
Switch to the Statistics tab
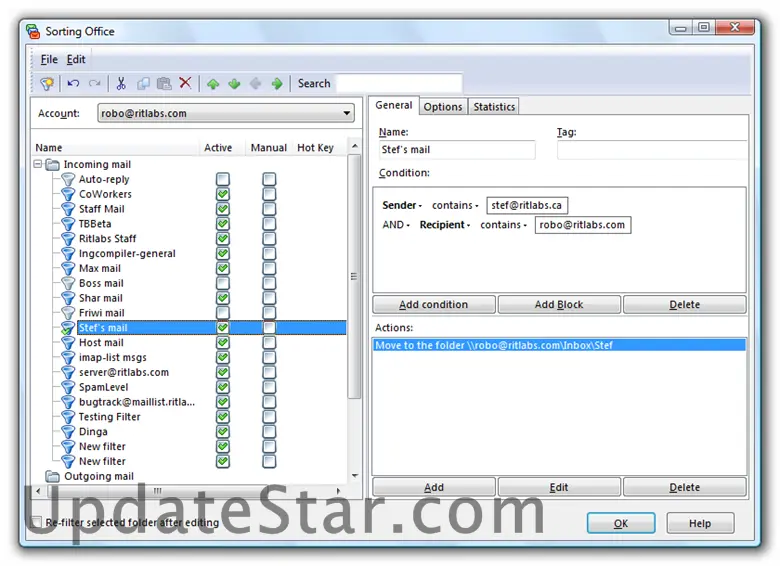click(x=494, y=107)
